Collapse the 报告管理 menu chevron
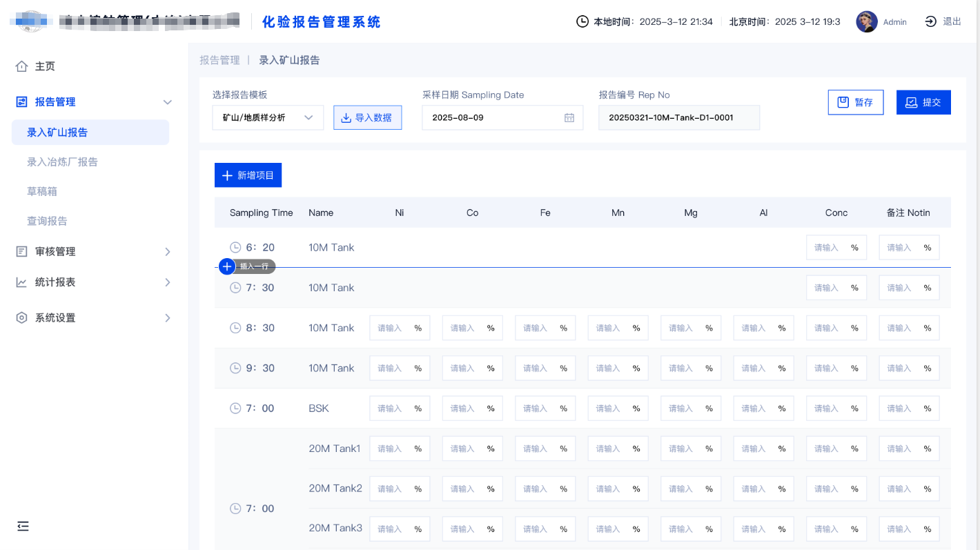The image size is (980, 550). pos(167,102)
